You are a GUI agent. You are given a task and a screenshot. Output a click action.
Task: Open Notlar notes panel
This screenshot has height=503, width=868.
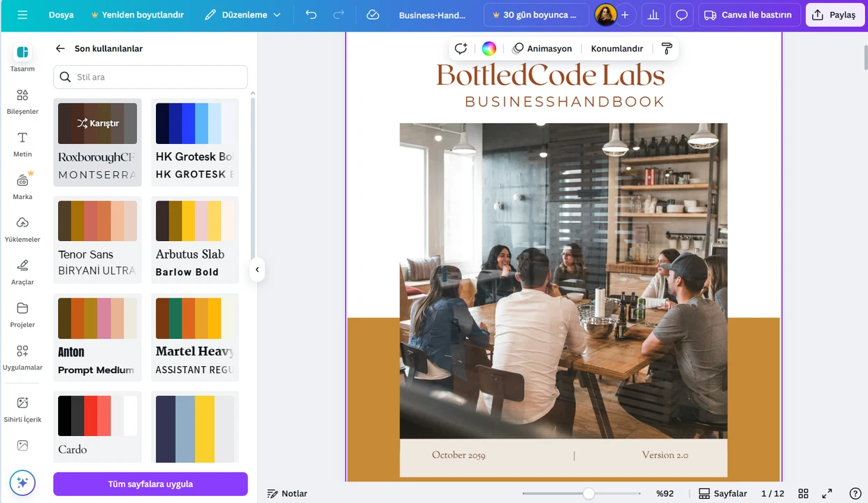(287, 493)
